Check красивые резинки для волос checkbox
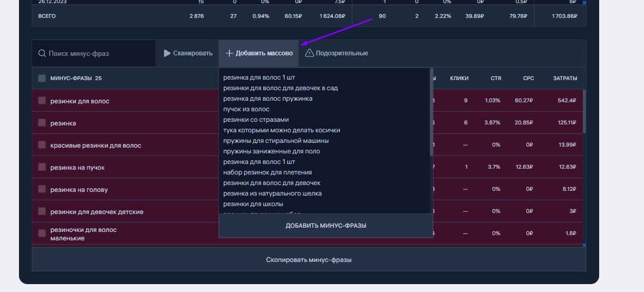The height and width of the screenshot is (292, 644). [42, 145]
